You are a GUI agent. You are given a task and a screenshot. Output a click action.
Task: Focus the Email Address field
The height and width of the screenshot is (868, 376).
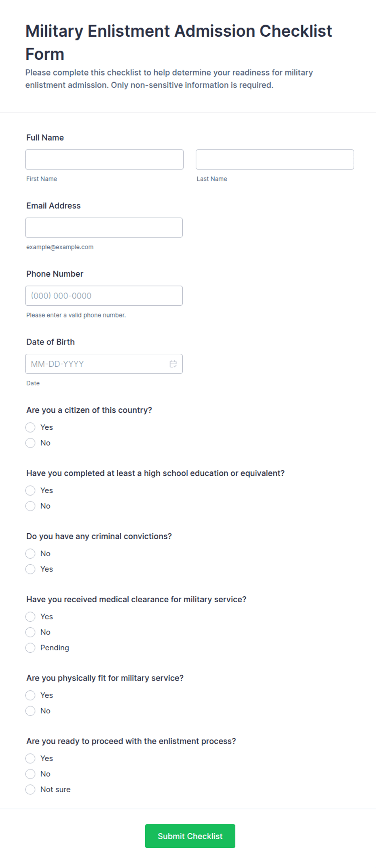click(x=104, y=228)
